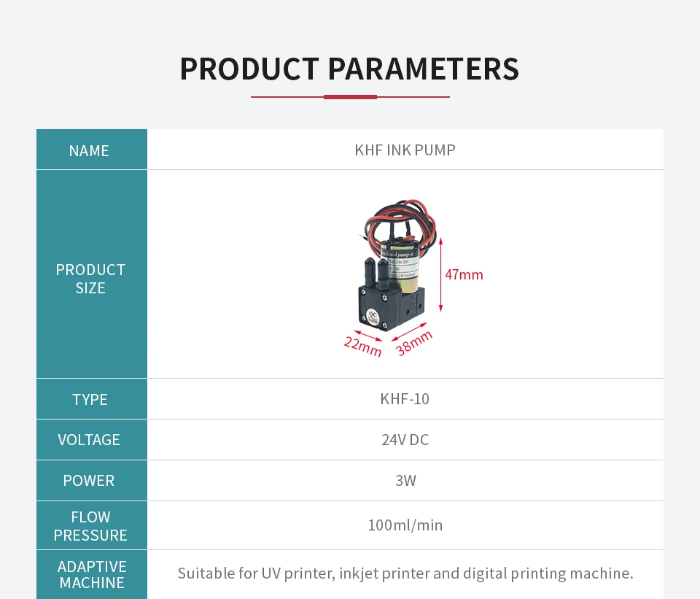Select the VOLTAGE row label

pyautogui.click(x=89, y=439)
